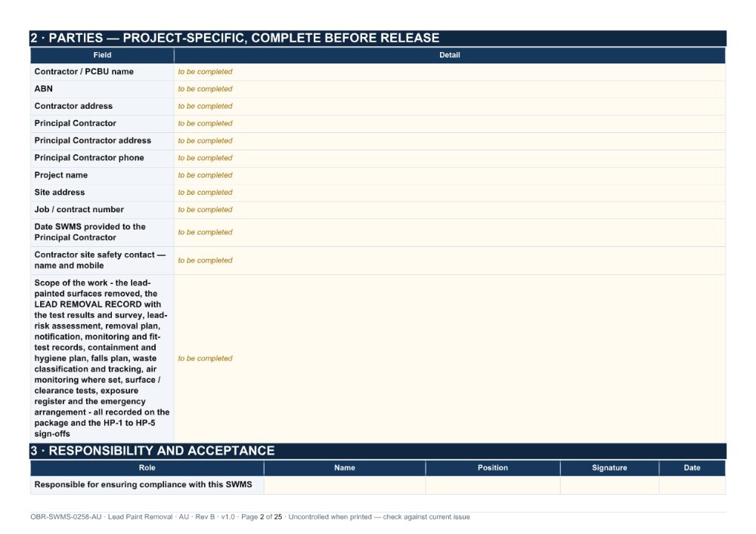Click the empty Position cell in responsibility row
The image size is (756, 534).
tap(493, 485)
